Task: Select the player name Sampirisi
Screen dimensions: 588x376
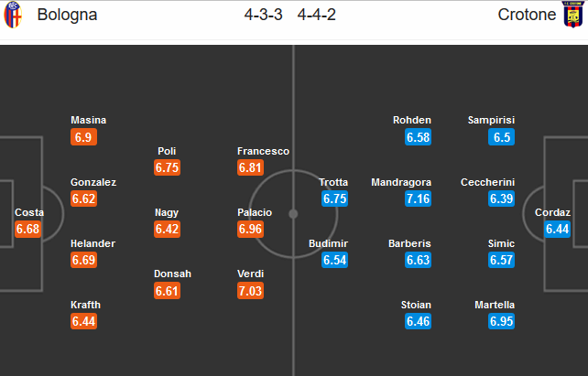Action: coord(491,120)
